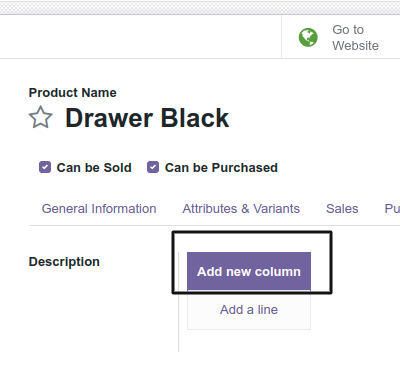Click the Add new column button
The image size is (400, 388).
249,271
